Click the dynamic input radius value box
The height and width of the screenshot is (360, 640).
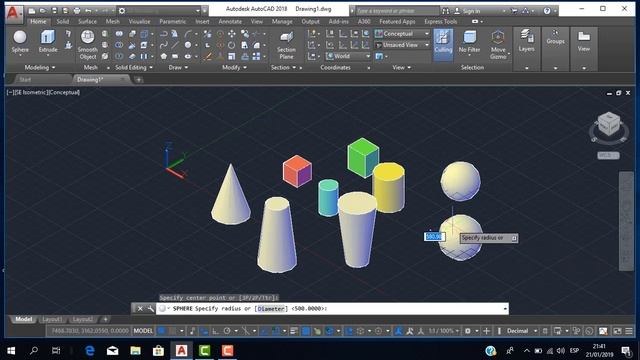click(434, 237)
